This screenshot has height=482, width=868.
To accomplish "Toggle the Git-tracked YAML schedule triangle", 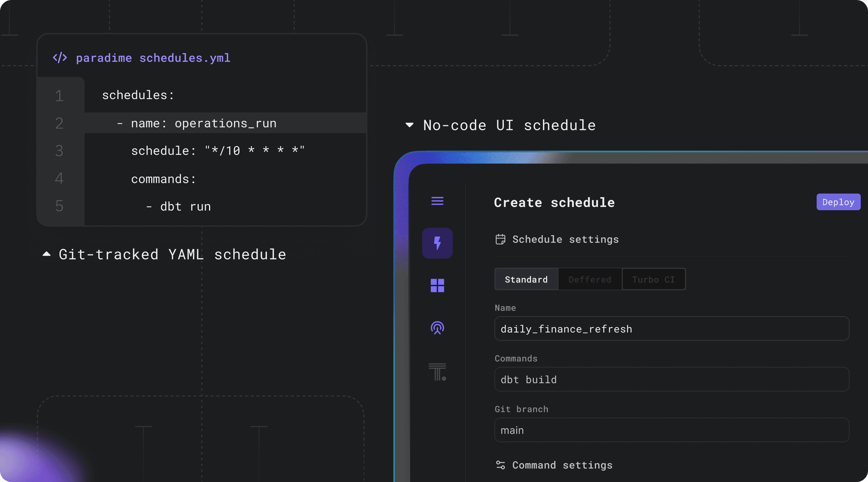I will (x=47, y=254).
